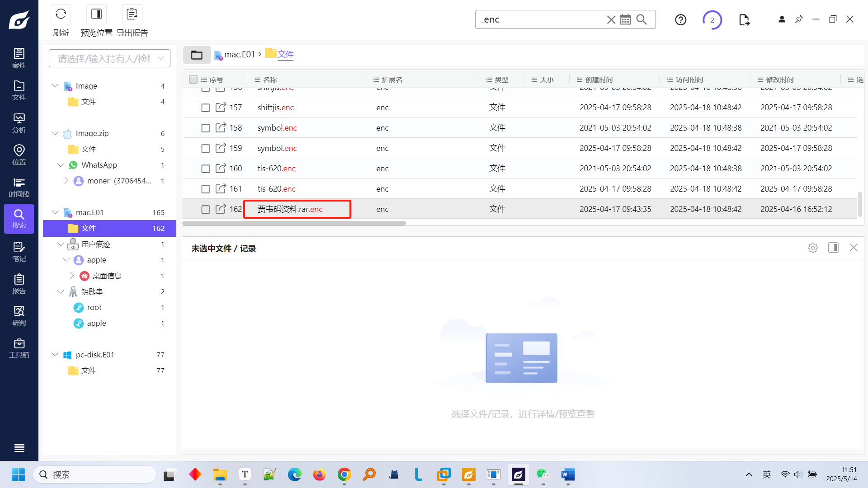Viewport: 868px width, 488px height.
Task: Open the 位置 location sidebar section
Action: [x=19, y=155]
